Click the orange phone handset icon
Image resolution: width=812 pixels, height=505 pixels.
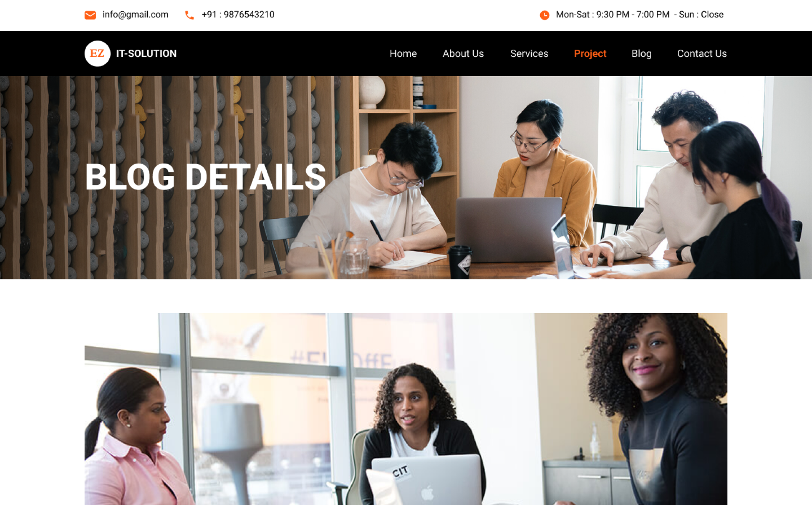point(189,15)
